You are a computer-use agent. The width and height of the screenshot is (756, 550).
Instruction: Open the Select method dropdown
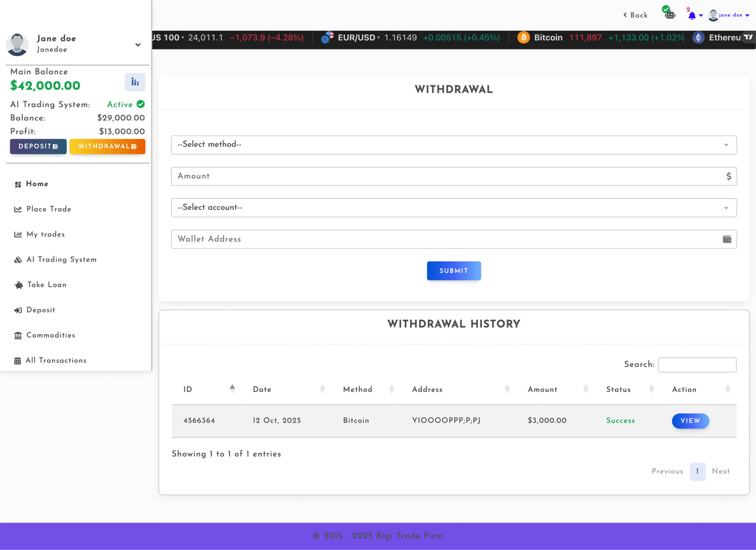coord(454,145)
